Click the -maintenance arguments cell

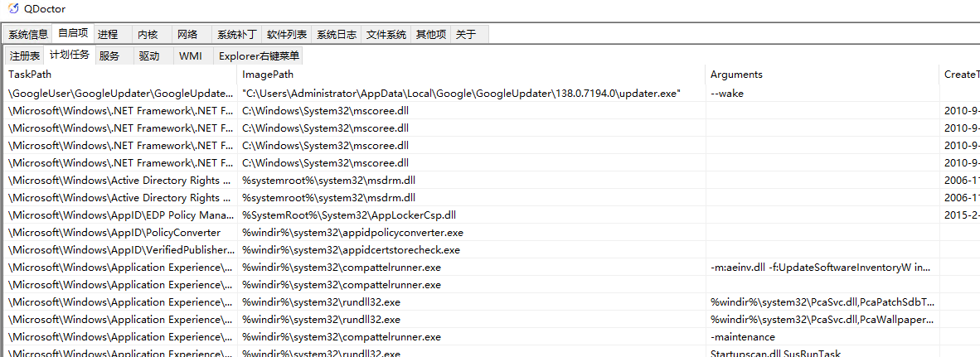tap(822, 338)
